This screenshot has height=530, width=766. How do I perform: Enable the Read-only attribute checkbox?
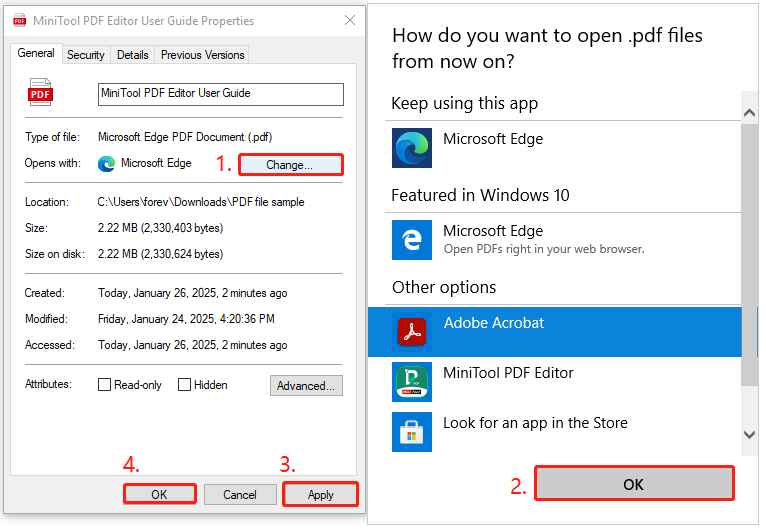[x=104, y=385]
